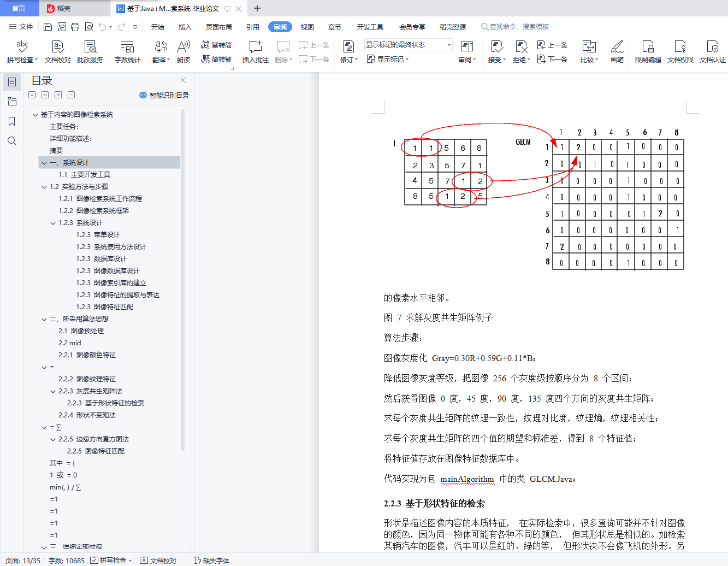
Task: Open the 显示标记 dropdown
Action: pyautogui.click(x=388, y=59)
